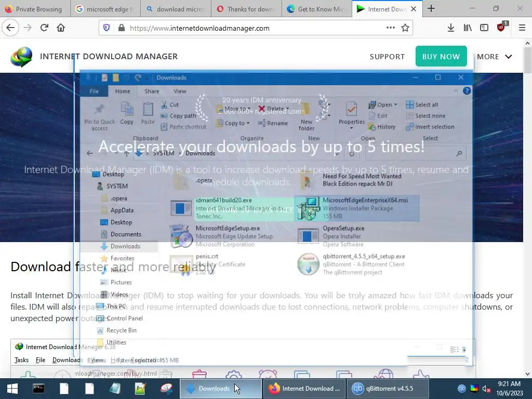The image size is (532, 399).
Task: Click Paste icon in Explorer ribbon
Action: pyautogui.click(x=148, y=114)
